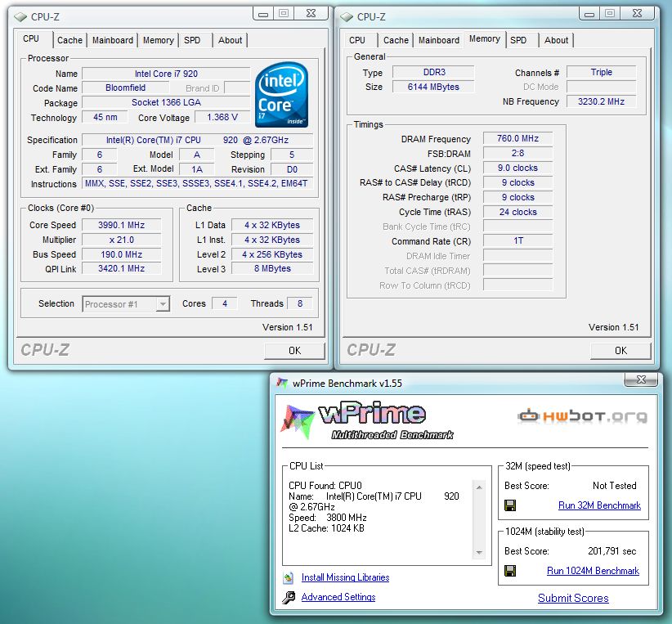This screenshot has width=672, height=624.
Task: Click the Channels # value Triple
Action: click(601, 72)
